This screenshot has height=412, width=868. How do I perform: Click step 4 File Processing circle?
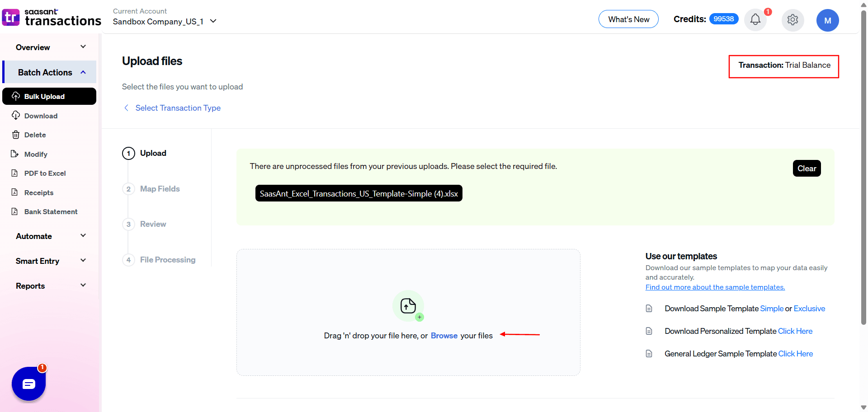point(128,260)
